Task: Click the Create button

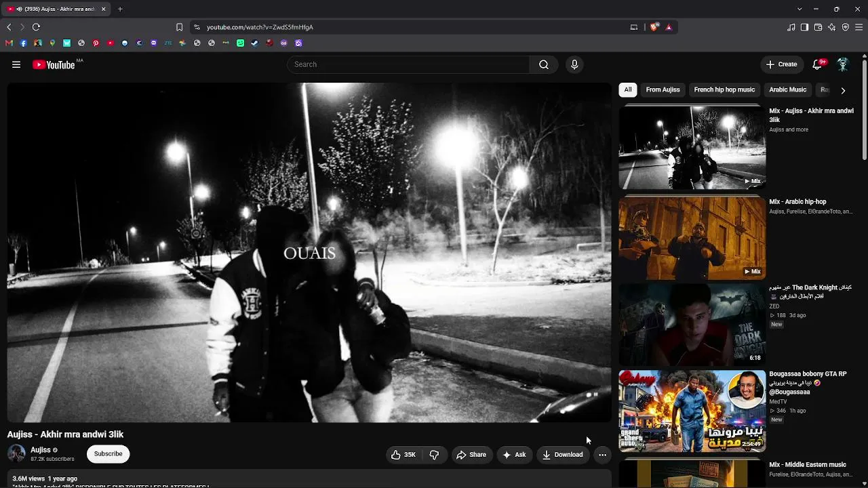Action: click(781, 64)
